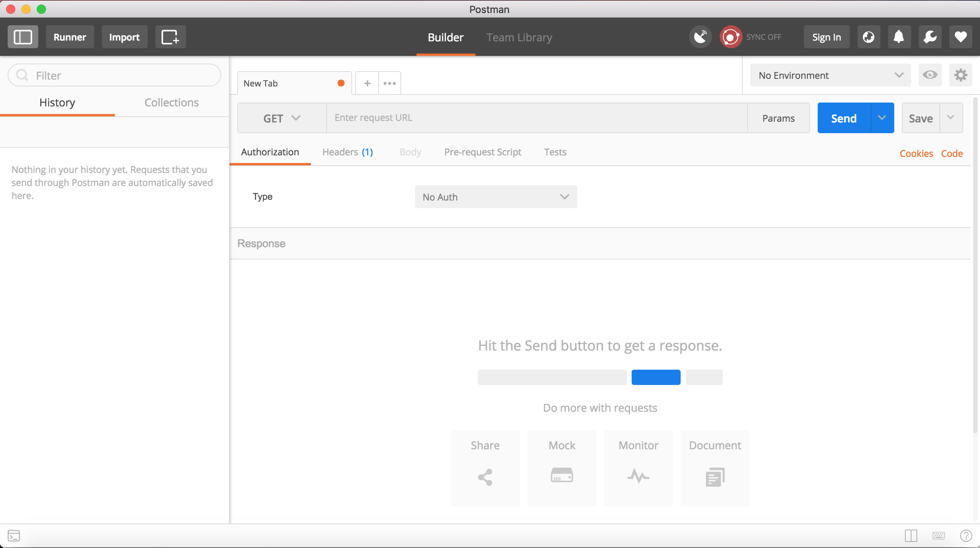
Task: Click the blue Send button
Action: tap(844, 118)
